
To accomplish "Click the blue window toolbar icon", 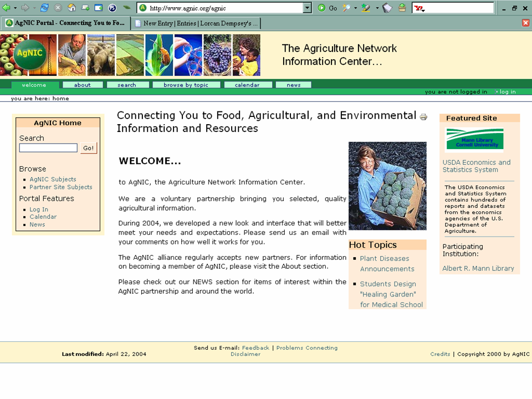I will point(99,7).
